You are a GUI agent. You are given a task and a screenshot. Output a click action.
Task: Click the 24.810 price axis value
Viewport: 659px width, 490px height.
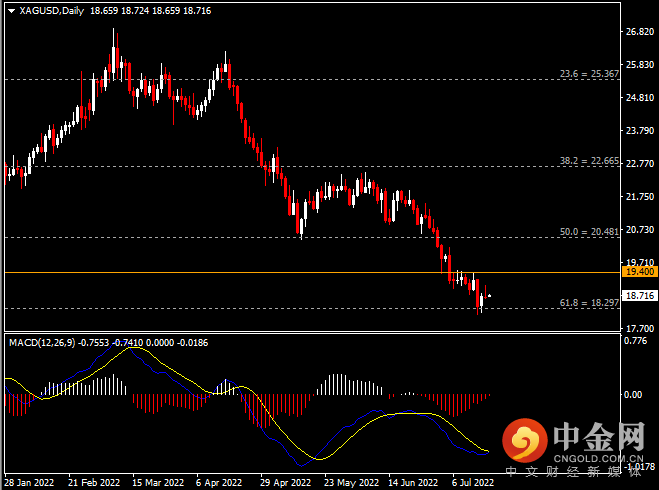640,98
